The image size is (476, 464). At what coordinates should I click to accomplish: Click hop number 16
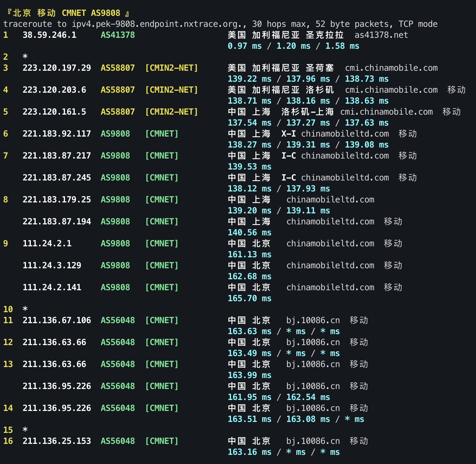coord(8,441)
